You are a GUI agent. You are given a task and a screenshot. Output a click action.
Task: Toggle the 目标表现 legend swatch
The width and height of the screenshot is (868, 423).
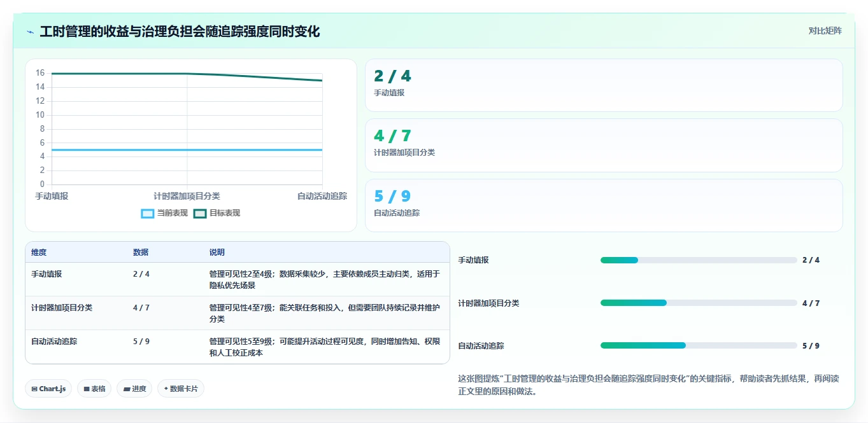point(200,214)
